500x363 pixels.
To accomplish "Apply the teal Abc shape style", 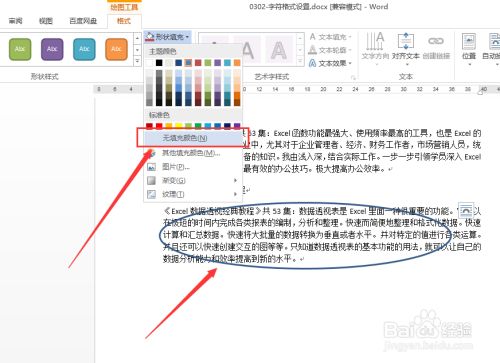I will tap(84, 49).
